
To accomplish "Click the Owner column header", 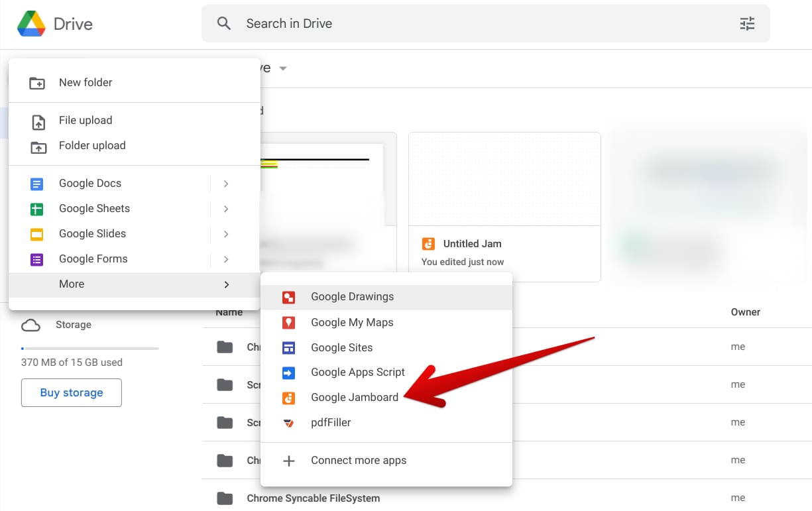I will pos(746,312).
